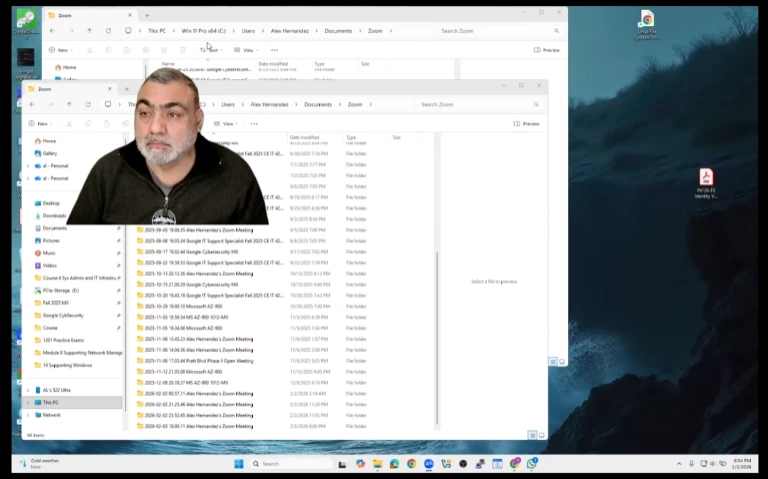Toggle the Preview pane in the front window
The width and height of the screenshot is (768, 479).
point(527,124)
